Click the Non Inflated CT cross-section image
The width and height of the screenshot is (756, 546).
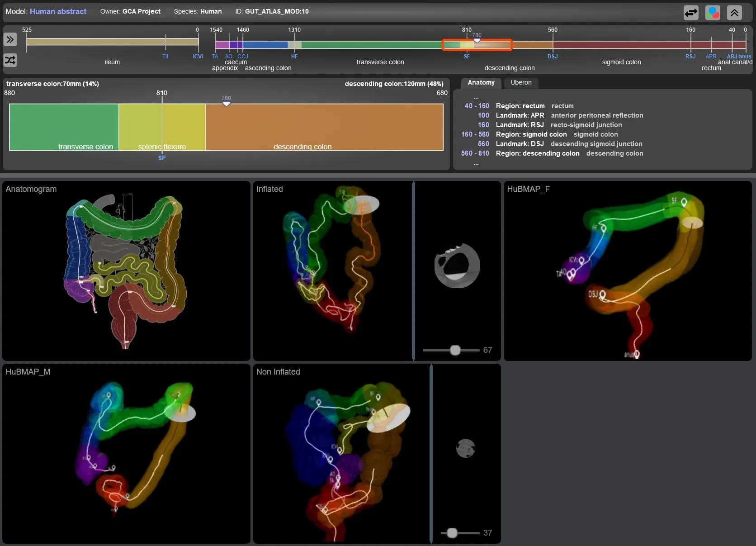pyautogui.click(x=465, y=448)
